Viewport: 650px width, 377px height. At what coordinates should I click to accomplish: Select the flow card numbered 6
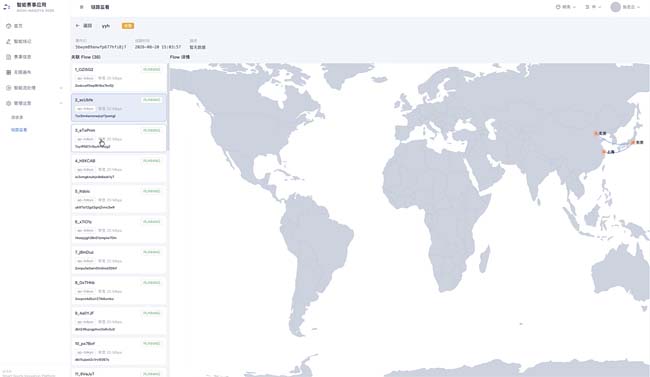click(x=119, y=230)
